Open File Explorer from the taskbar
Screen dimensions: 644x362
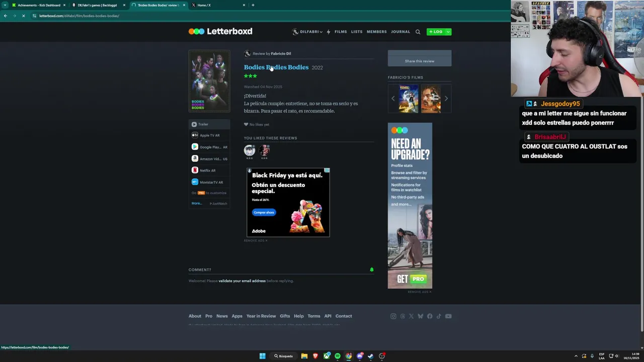point(304,356)
